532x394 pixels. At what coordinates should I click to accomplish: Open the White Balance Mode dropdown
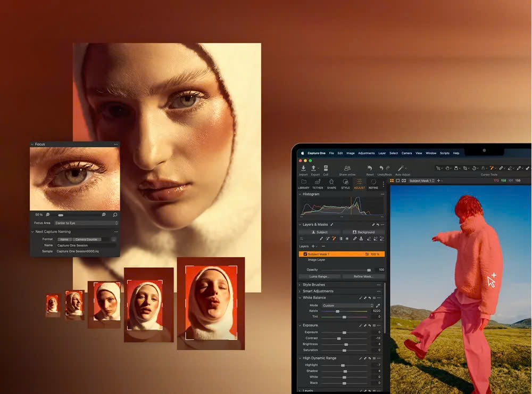pyautogui.click(x=348, y=306)
